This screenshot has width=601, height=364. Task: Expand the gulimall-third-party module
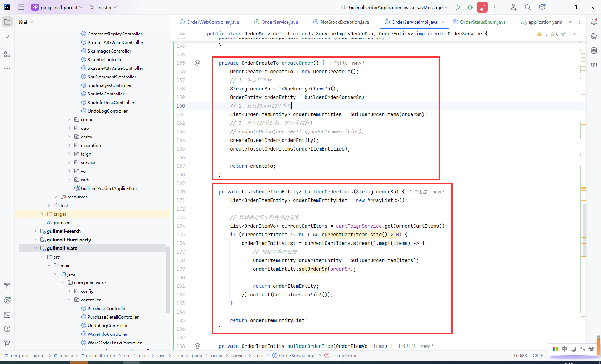(35, 240)
